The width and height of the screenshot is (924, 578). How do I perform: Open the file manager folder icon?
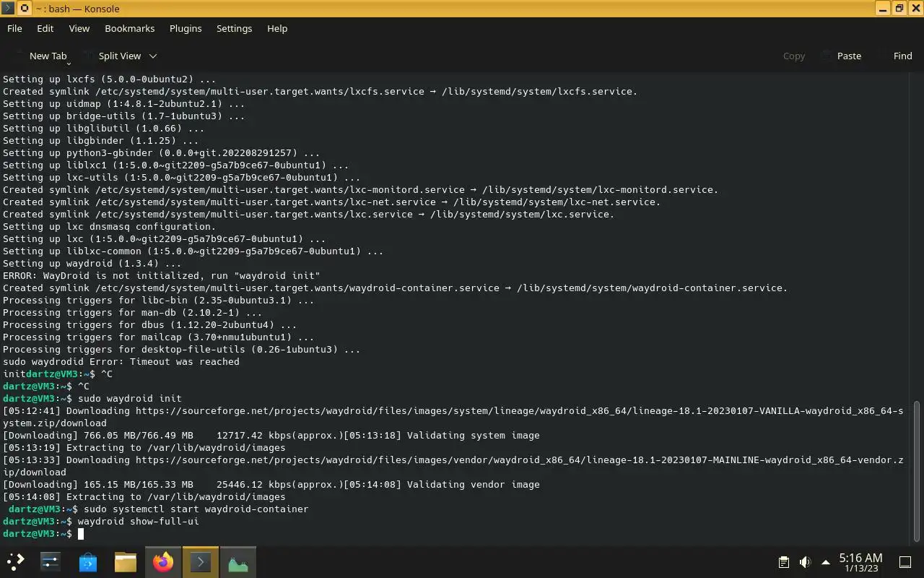pos(126,561)
